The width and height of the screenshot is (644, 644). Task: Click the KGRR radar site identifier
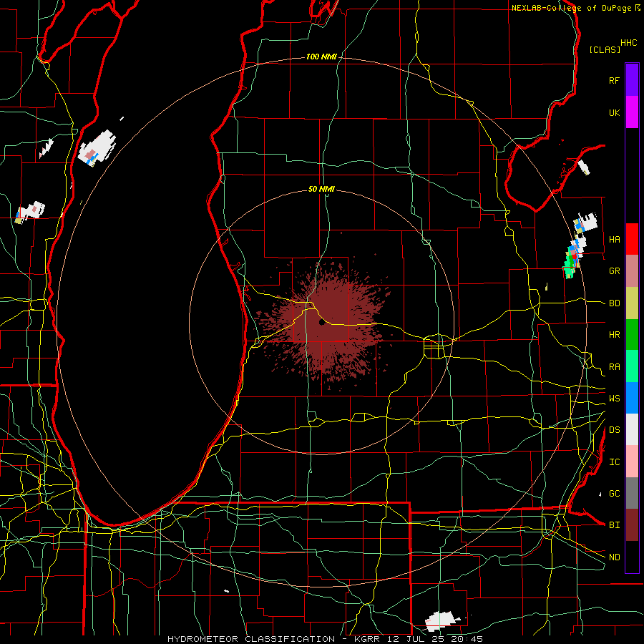pos(367,639)
